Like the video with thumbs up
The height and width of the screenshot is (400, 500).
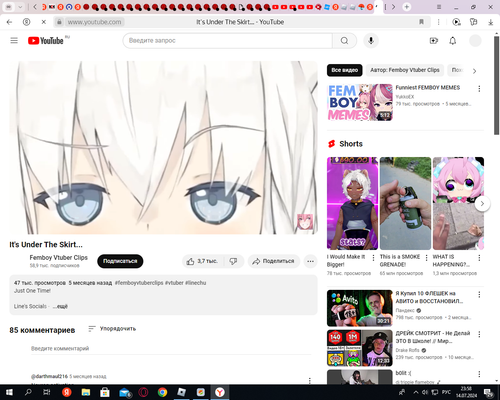[x=202, y=261]
